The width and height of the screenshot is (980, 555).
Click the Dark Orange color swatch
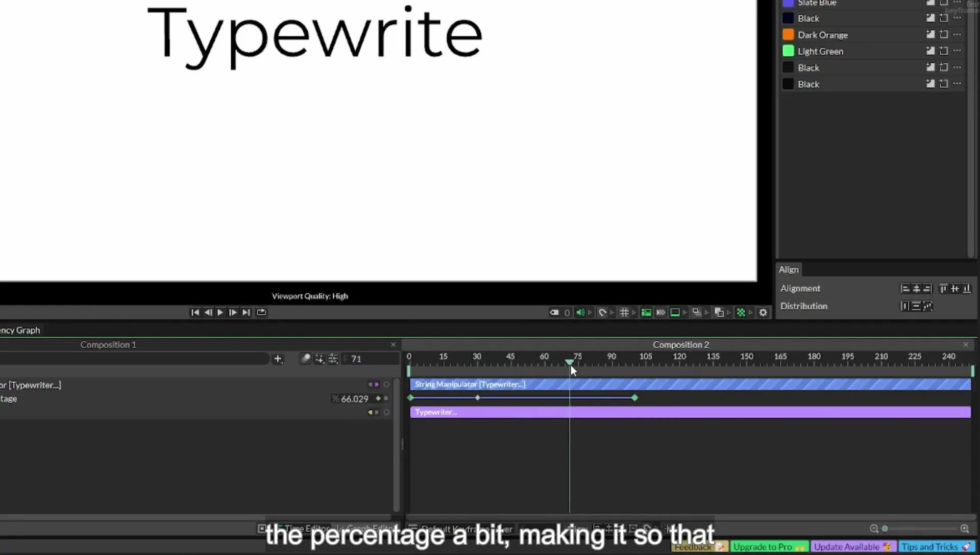[788, 34]
